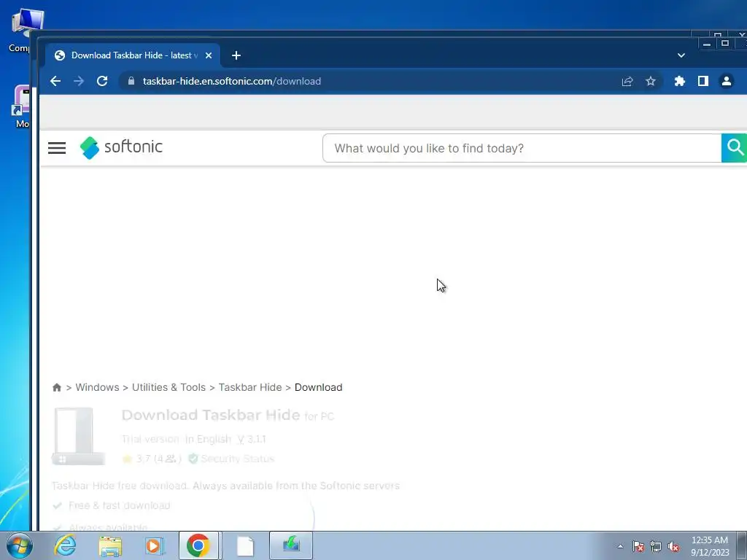Open Utilities & Tools breadcrumb link
Viewport: 747px width, 560px height.
tap(169, 388)
